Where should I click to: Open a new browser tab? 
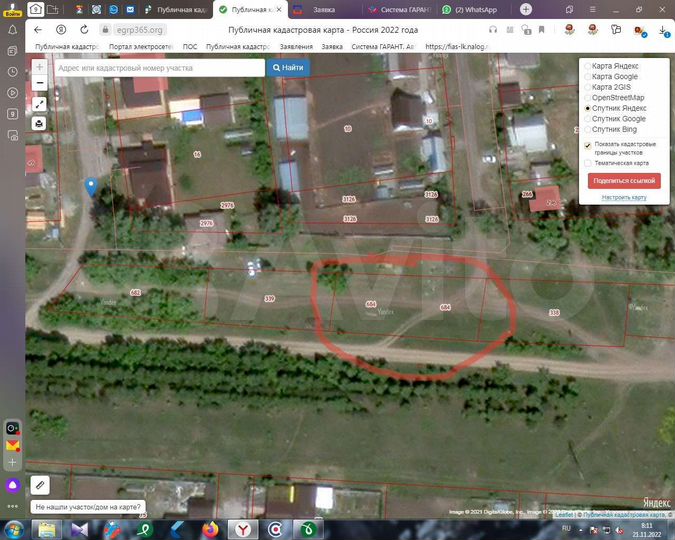click(526, 9)
